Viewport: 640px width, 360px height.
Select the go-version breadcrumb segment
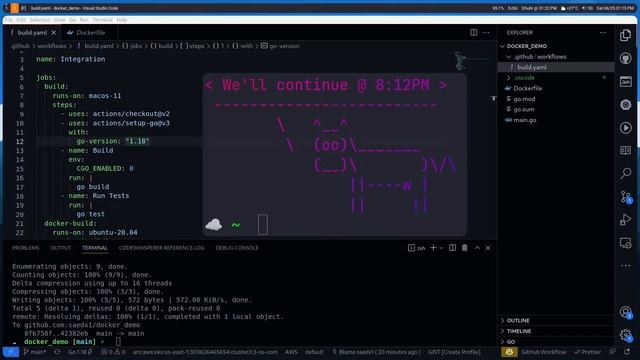pyautogui.click(x=280, y=46)
